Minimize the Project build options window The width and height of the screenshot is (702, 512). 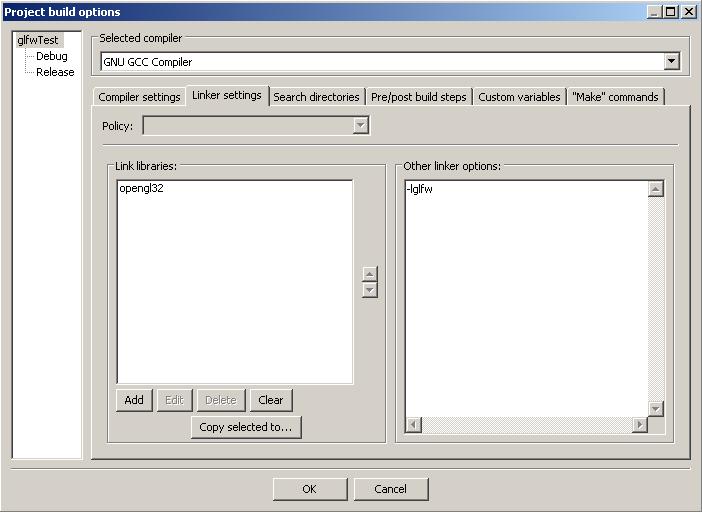pyautogui.click(x=654, y=12)
